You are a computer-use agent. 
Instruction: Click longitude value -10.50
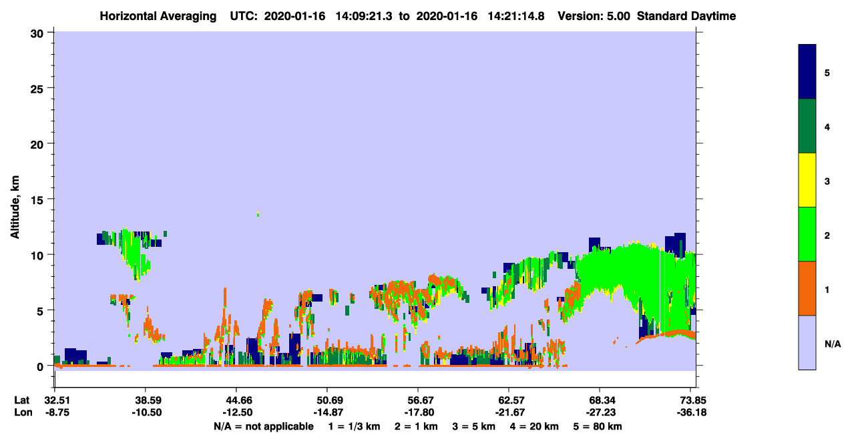[x=146, y=412]
